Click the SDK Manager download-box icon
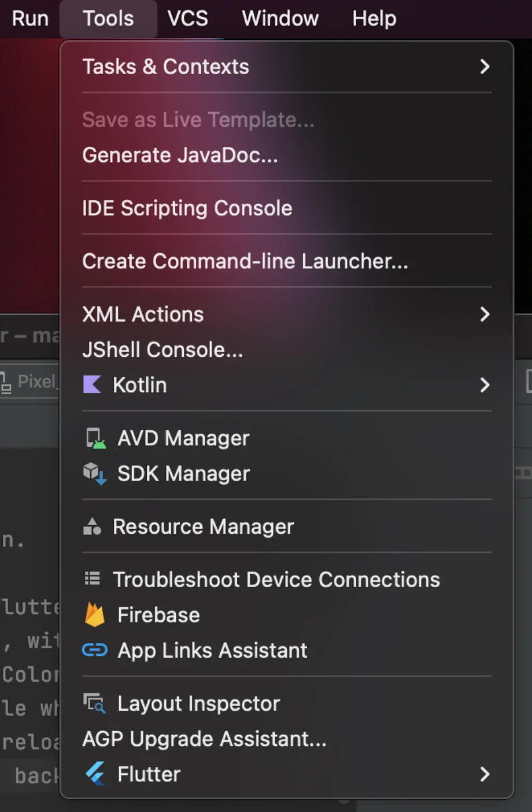The height and width of the screenshot is (812, 532). click(x=95, y=474)
